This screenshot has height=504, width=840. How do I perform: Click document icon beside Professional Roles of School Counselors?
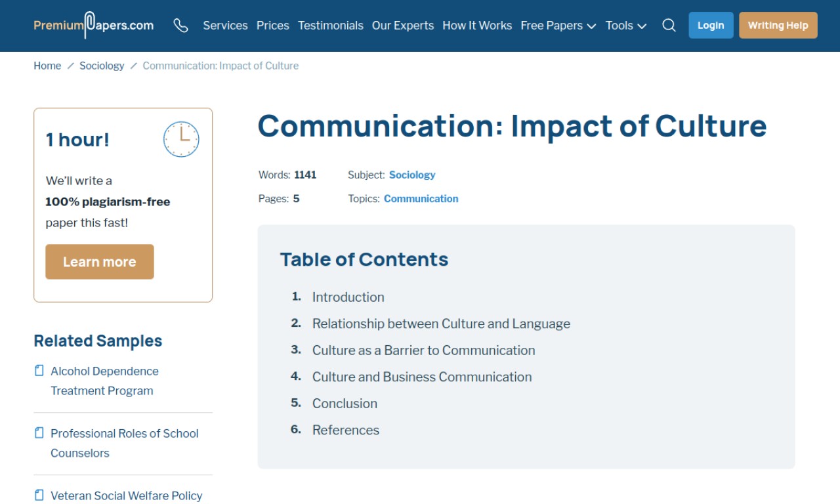[x=39, y=433]
